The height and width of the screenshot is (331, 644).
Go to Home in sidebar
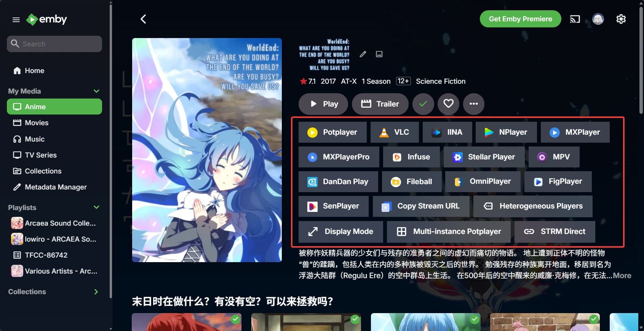[x=54, y=71]
